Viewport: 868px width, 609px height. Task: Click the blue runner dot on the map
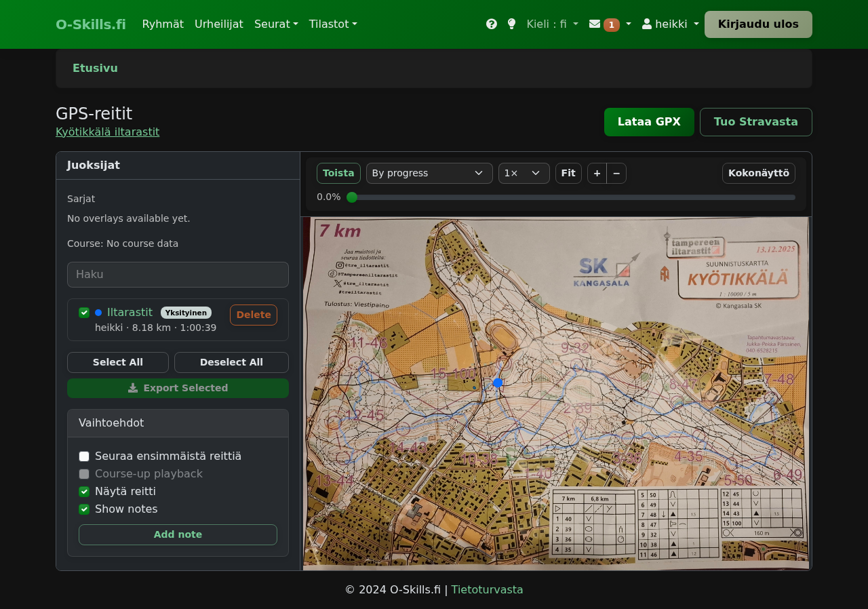(498, 382)
